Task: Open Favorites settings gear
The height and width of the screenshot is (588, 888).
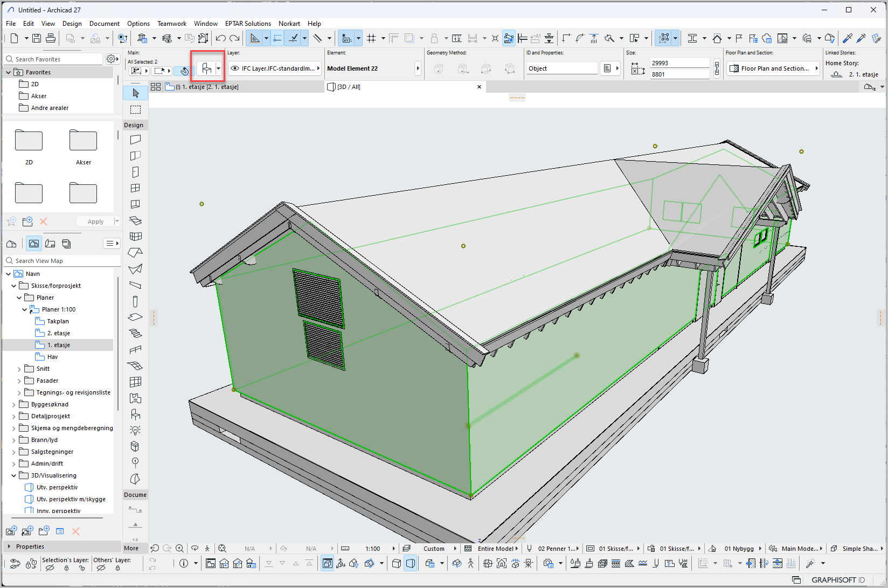Action: [x=111, y=59]
